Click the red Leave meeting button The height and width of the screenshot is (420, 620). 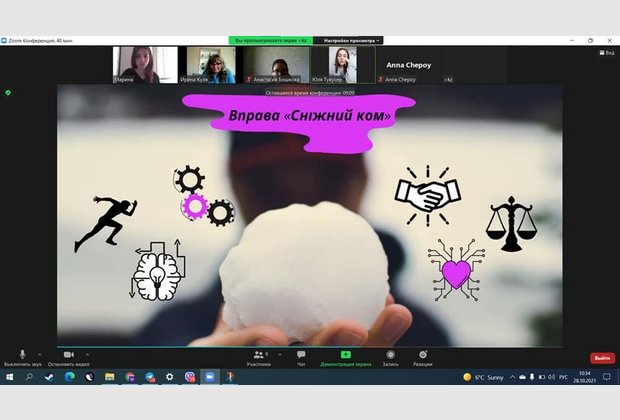(x=602, y=357)
